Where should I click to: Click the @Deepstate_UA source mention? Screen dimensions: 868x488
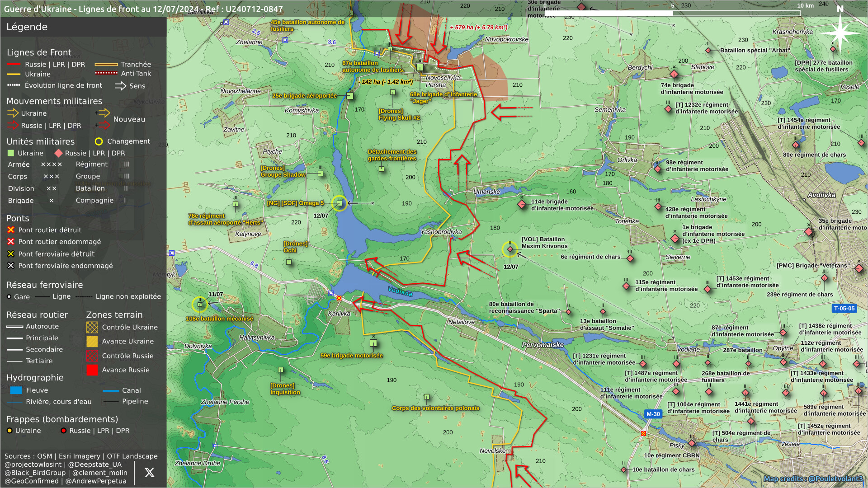tap(94, 465)
